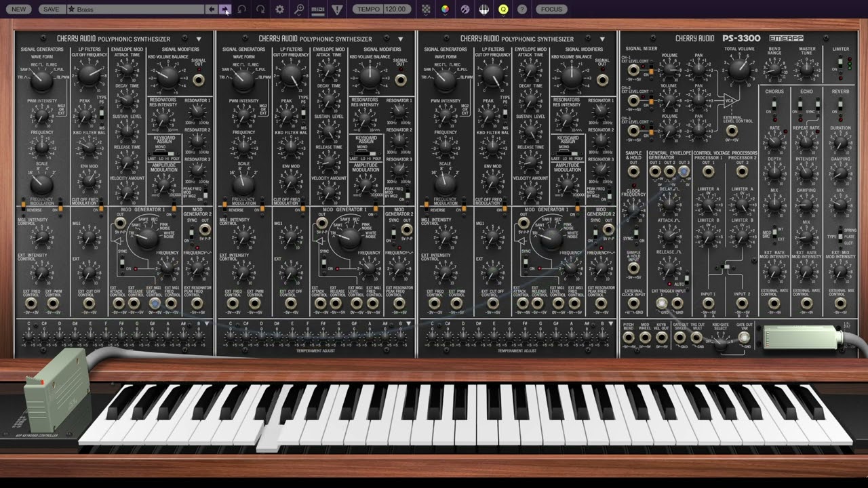
Task: Toggle the yellow Q QWERTY keyboard icon
Action: [x=503, y=9]
